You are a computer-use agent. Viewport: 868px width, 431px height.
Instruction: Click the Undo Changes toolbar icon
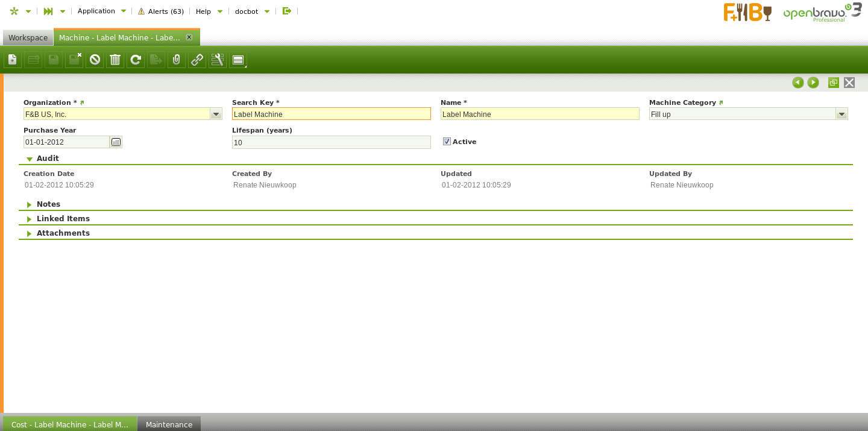coord(95,60)
